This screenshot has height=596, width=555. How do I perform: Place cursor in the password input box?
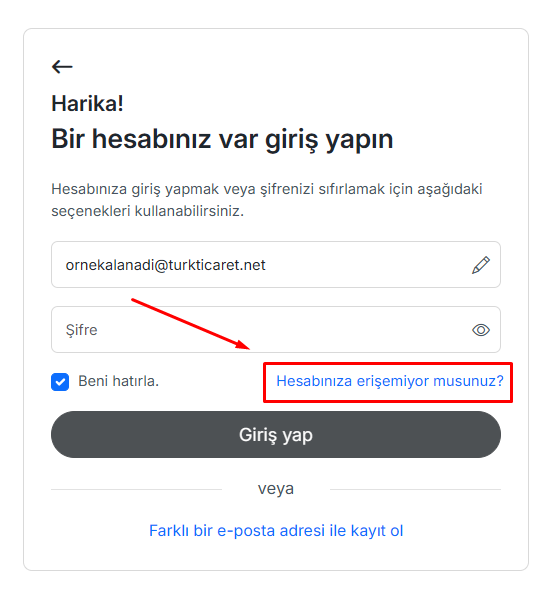(276, 330)
